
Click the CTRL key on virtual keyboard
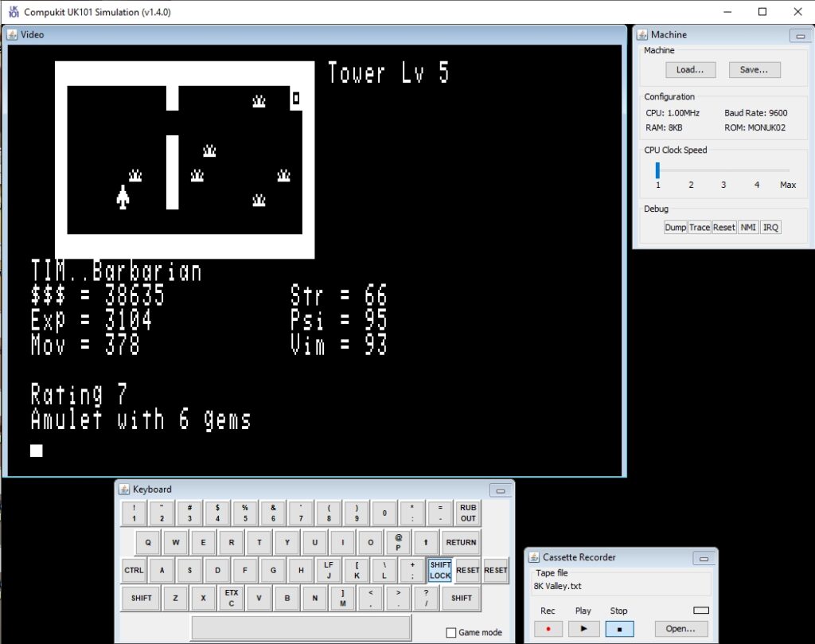click(134, 570)
